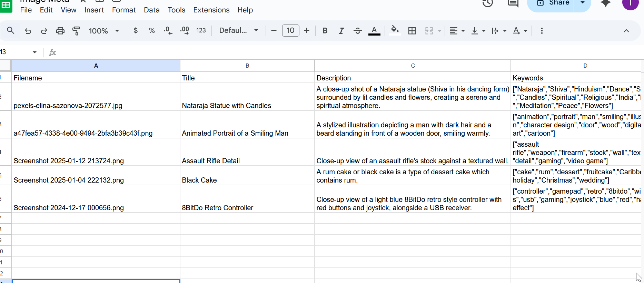
Task: Open the More toolbar options three dots
Action: tap(542, 31)
